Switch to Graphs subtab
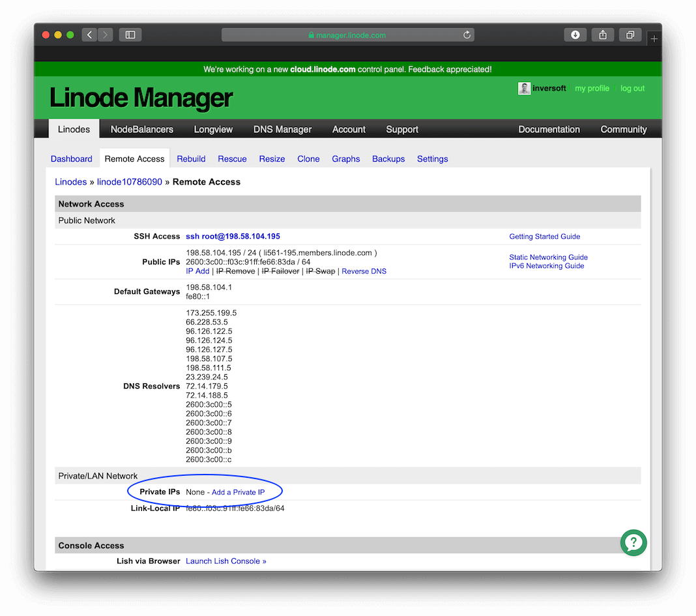This screenshot has height=616, width=696. [x=346, y=158]
